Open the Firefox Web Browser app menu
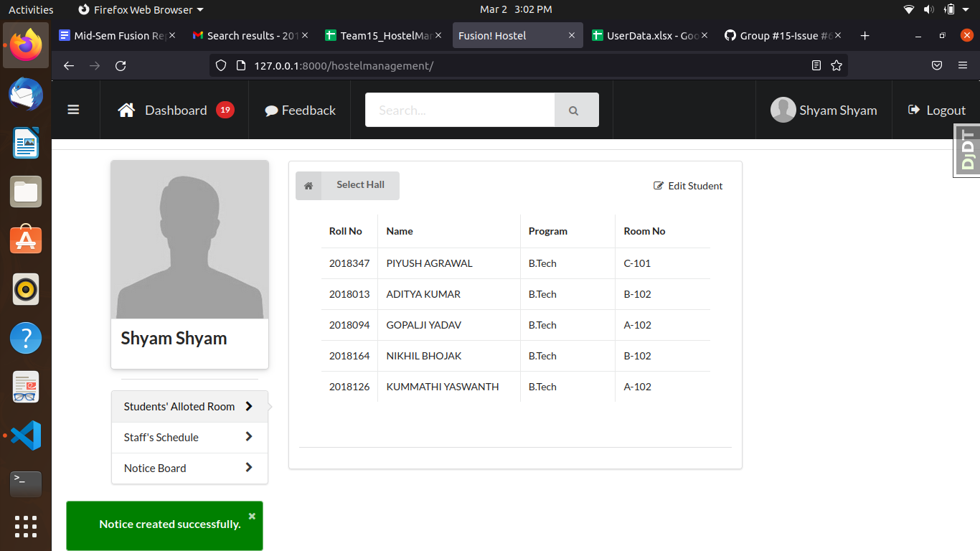 pos(141,9)
